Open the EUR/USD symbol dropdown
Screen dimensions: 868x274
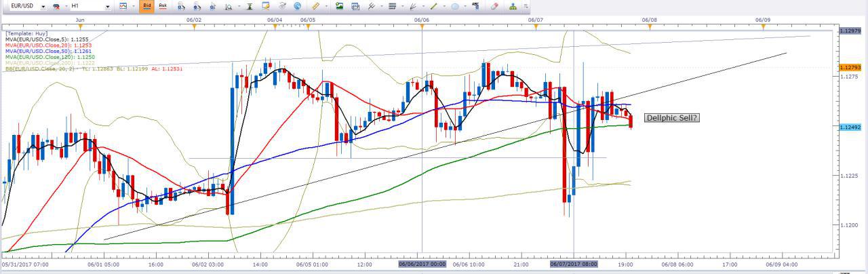[43, 6]
